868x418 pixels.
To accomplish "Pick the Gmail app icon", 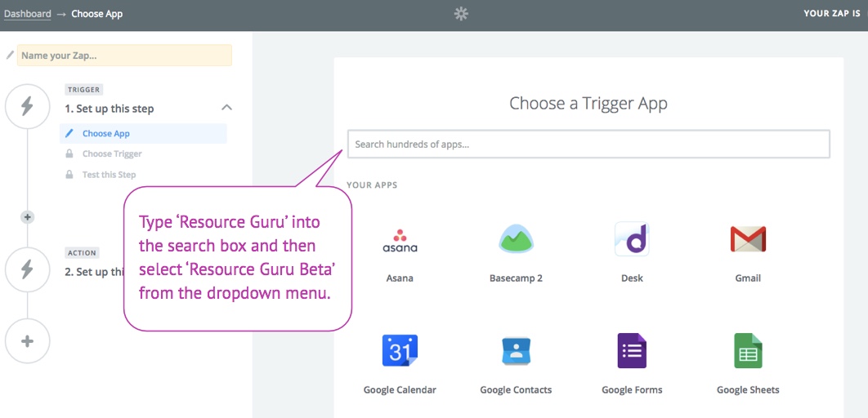I will tap(748, 239).
